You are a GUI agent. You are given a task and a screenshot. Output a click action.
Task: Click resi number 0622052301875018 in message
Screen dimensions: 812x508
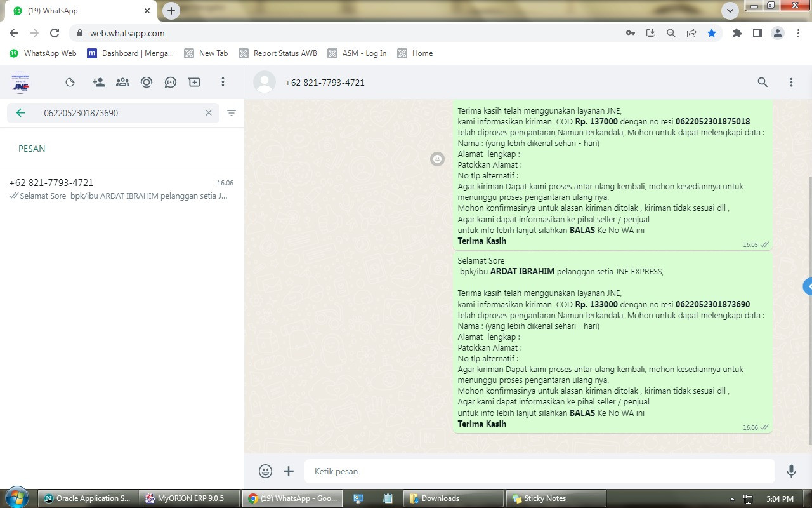[x=712, y=121]
